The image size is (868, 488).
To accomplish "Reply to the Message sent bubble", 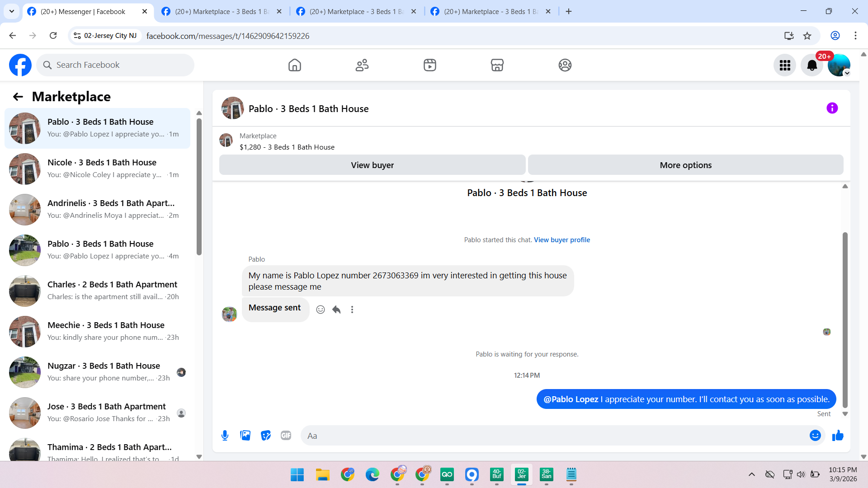I will 336,310.
